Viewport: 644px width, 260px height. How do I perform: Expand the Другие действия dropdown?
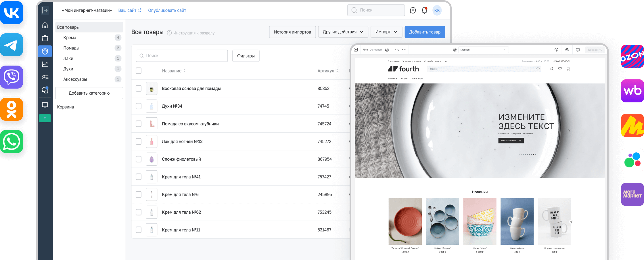[x=343, y=32]
